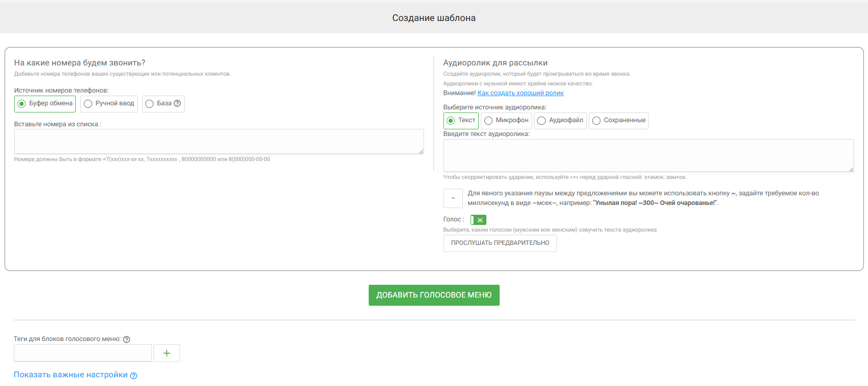The image size is (868, 386).
Task: Click help icon after Показать важные настройки
Action: click(x=133, y=376)
